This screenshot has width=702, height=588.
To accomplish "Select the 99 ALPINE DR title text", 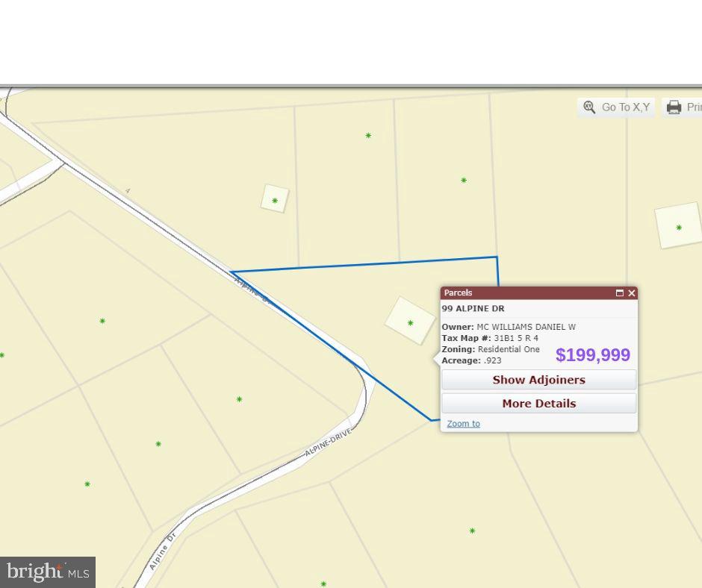I will 473,309.
